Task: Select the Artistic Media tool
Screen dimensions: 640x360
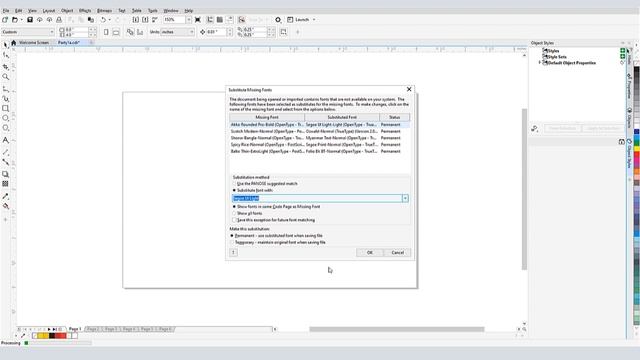Action: tap(5, 99)
